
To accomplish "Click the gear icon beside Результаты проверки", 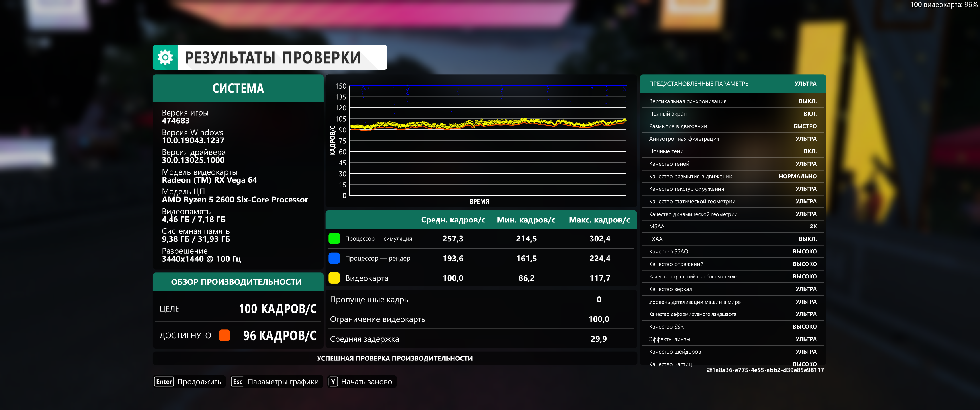I will click(x=165, y=58).
